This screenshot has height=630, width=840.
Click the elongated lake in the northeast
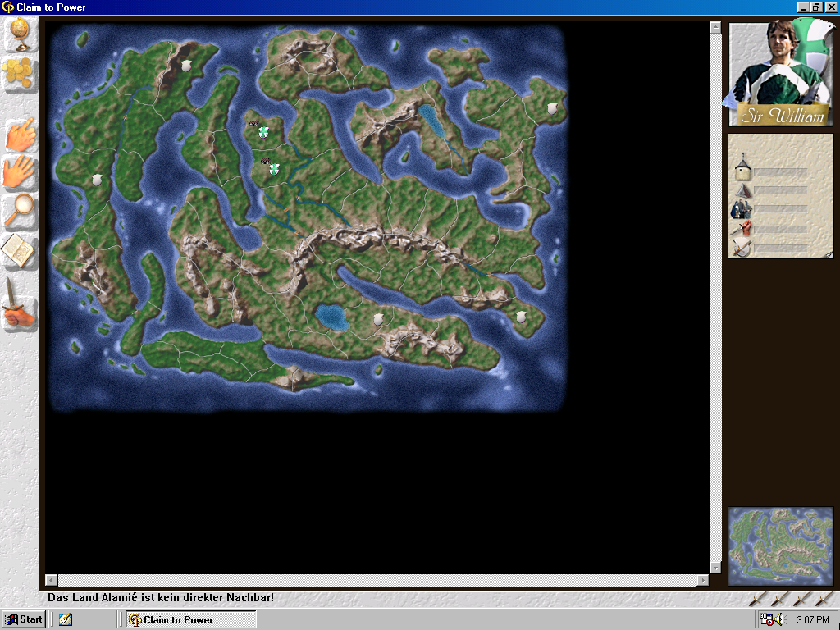(x=431, y=120)
